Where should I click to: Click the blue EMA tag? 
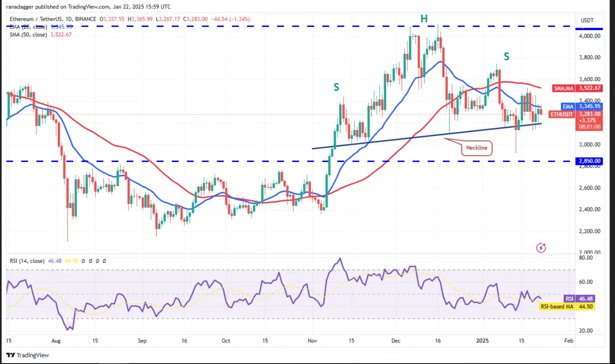[x=568, y=107]
